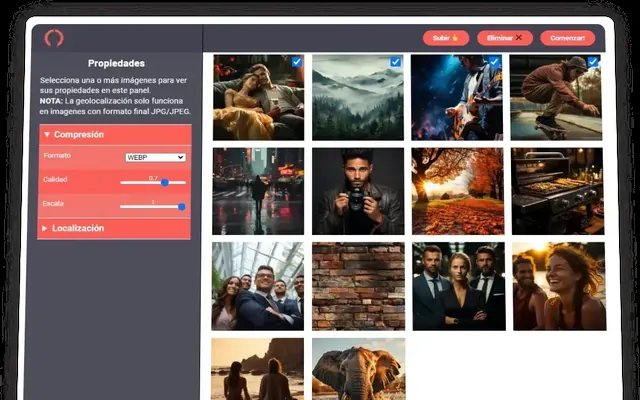The width and height of the screenshot is (640, 400).
Task: Select the rainy city street thumbnail
Action: (258, 191)
